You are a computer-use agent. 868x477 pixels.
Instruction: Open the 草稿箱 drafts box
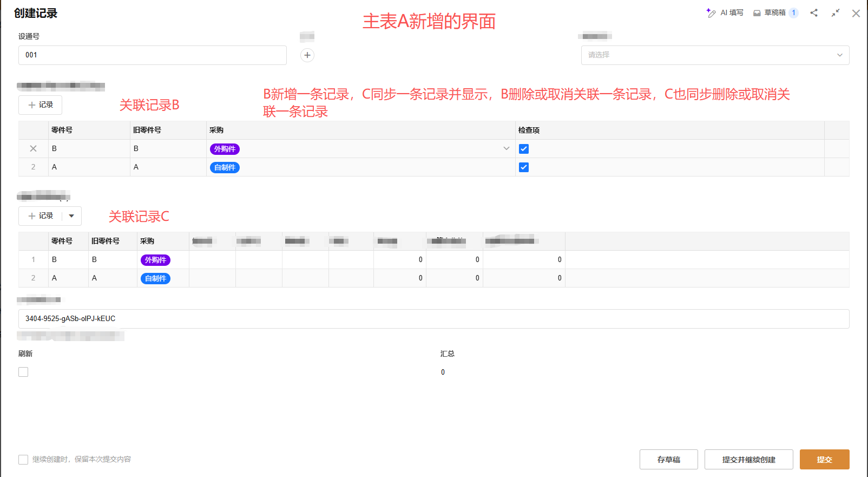coord(775,13)
